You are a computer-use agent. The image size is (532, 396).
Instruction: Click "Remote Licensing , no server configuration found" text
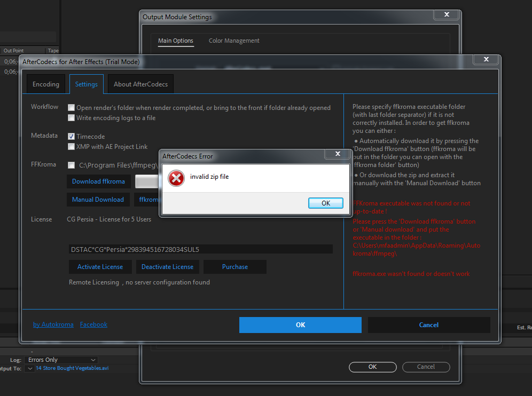(x=139, y=282)
